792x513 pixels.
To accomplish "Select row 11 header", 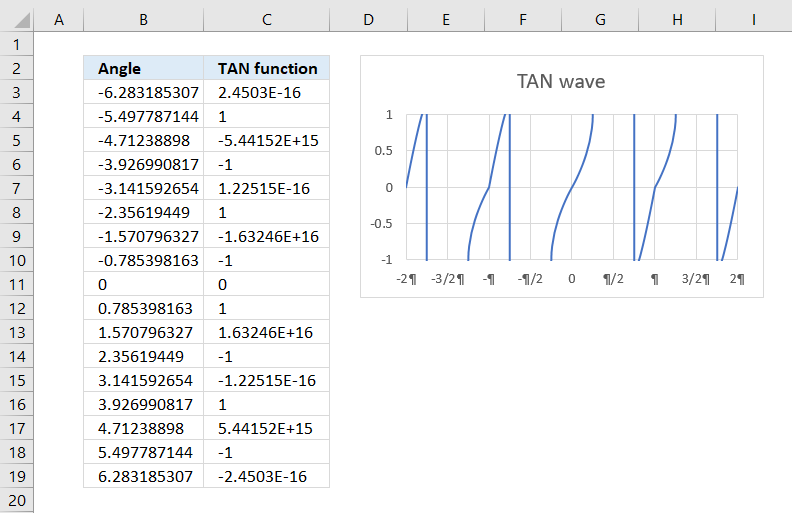I will click(17, 284).
